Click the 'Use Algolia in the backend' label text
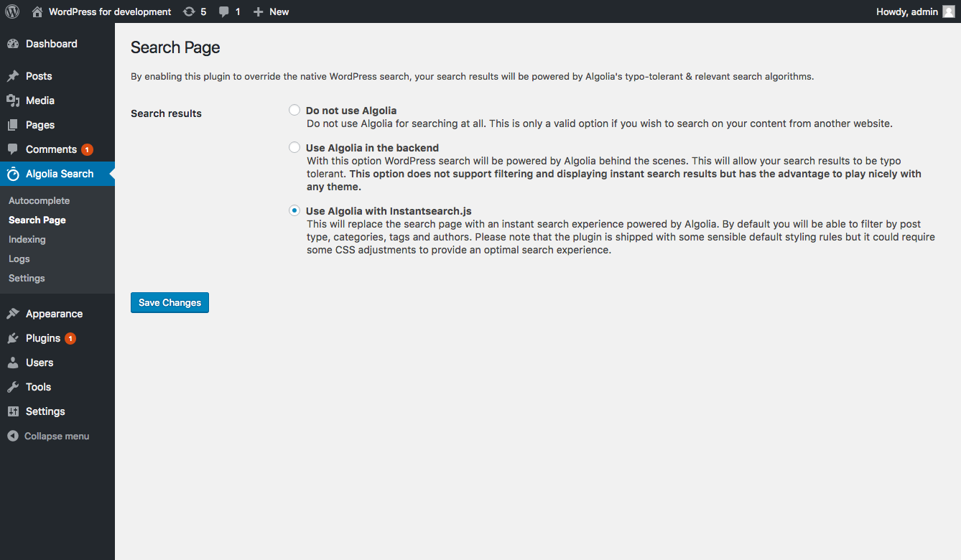Screen dimensions: 961x560 tap(372, 148)
